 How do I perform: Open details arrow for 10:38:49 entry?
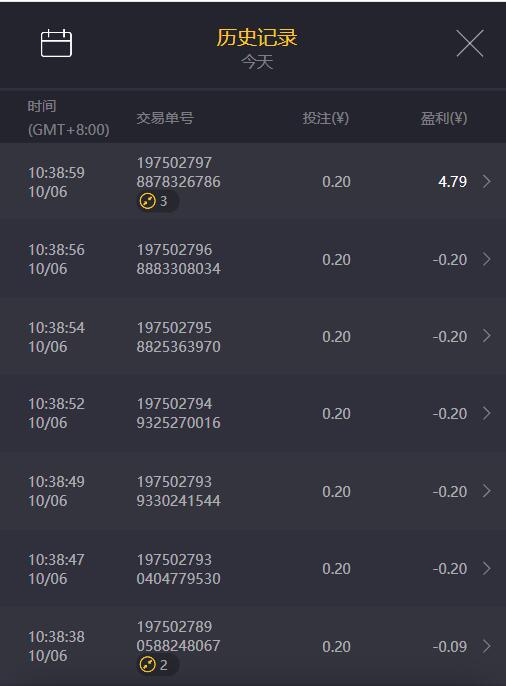pyautogui.click(x=486, y=491)
